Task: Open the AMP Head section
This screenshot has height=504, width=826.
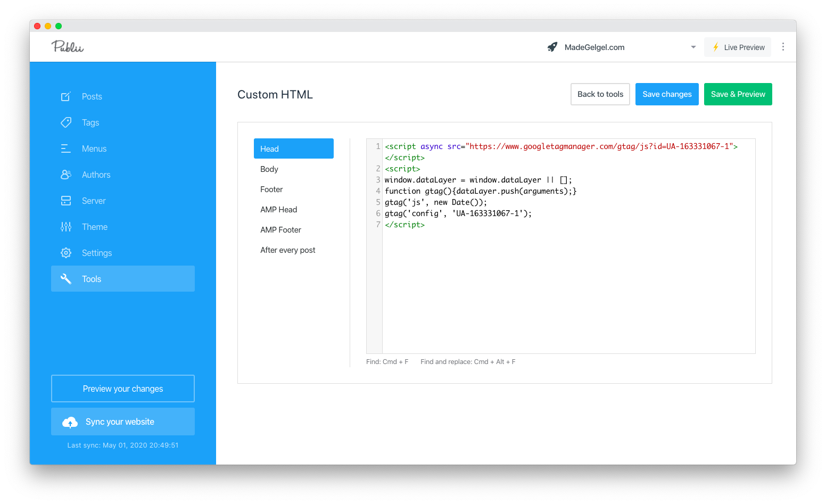Action: 279,210
